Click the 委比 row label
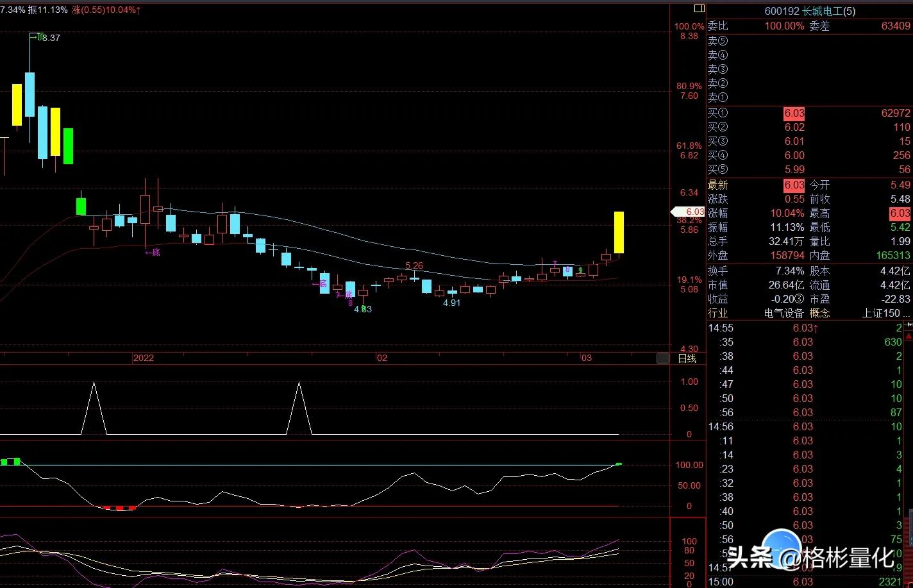 (x=717, y=26)
